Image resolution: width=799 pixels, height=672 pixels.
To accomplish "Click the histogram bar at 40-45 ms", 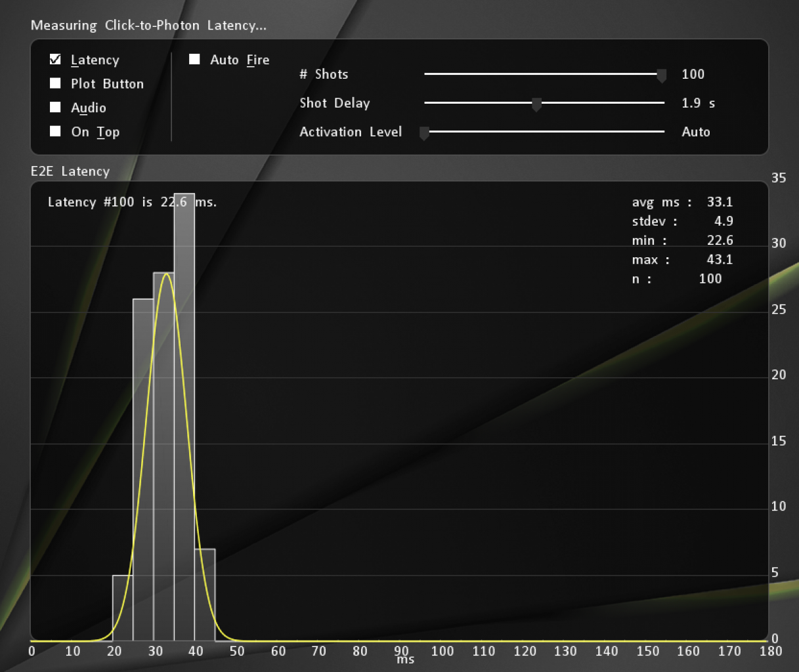I will click(205, 595).
